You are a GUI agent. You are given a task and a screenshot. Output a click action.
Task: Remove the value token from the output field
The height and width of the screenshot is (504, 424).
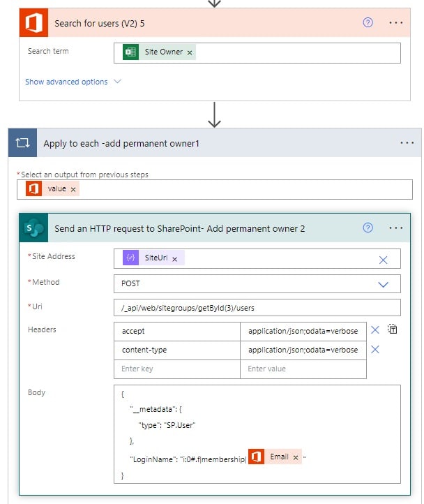pos(73,190)
